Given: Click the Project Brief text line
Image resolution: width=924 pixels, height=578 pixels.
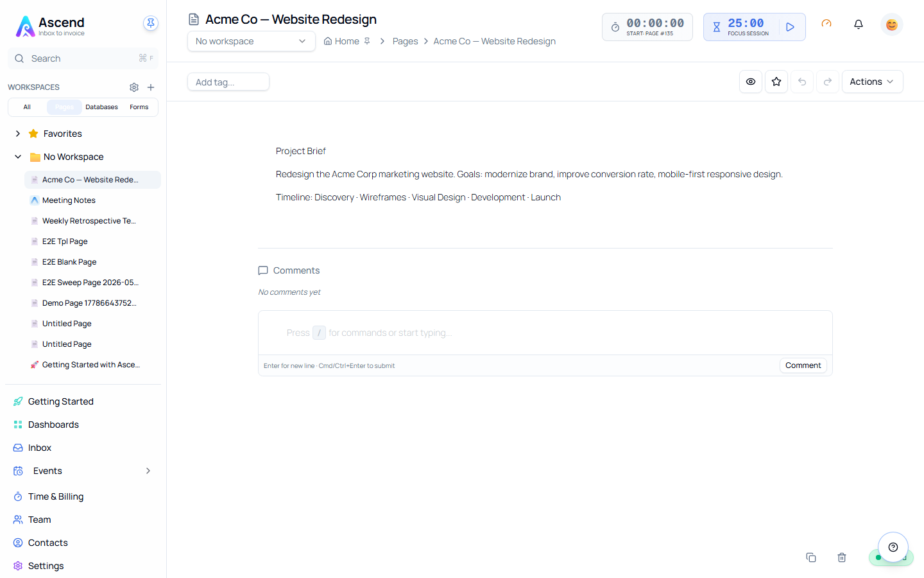Looking at the screenshot, I should click(x=301, y=151).
